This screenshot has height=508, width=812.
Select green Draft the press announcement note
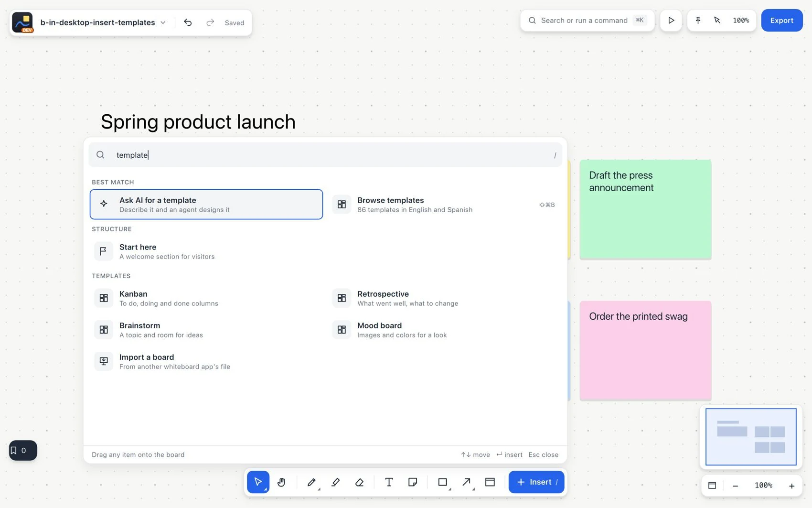[645, 209]
